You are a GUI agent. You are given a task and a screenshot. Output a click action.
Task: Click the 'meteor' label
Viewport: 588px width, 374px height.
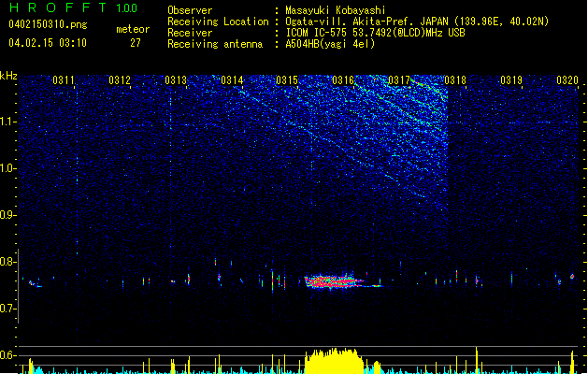point(133,29)
